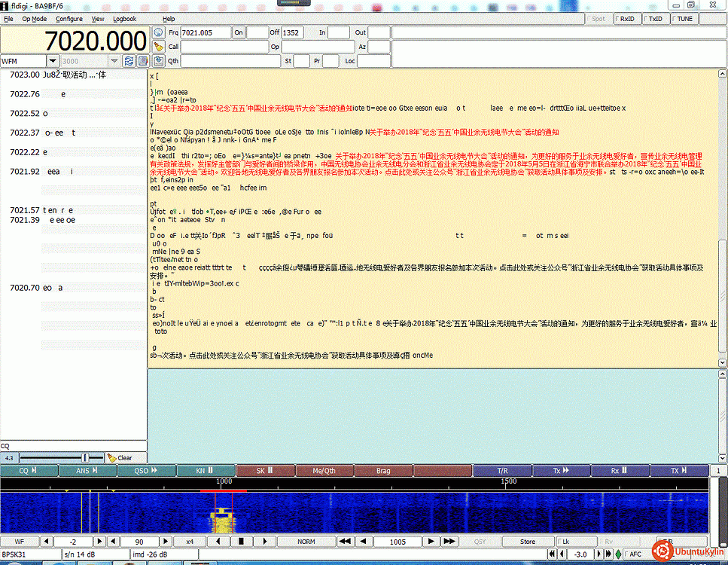Click the globe QRZ lookup icon
This screenshot has width=728, height=565.
click(158, 33)
